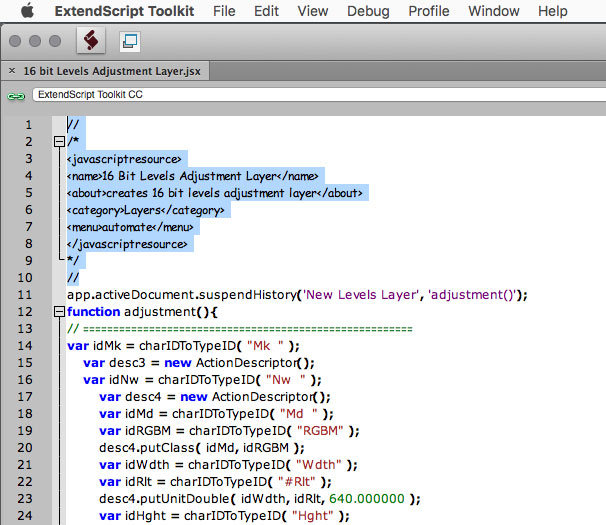Image resolution: width=606 pixels, height=525 pixels.
Task: Click desc4 declaration on line 17
Action: (143, 397)
